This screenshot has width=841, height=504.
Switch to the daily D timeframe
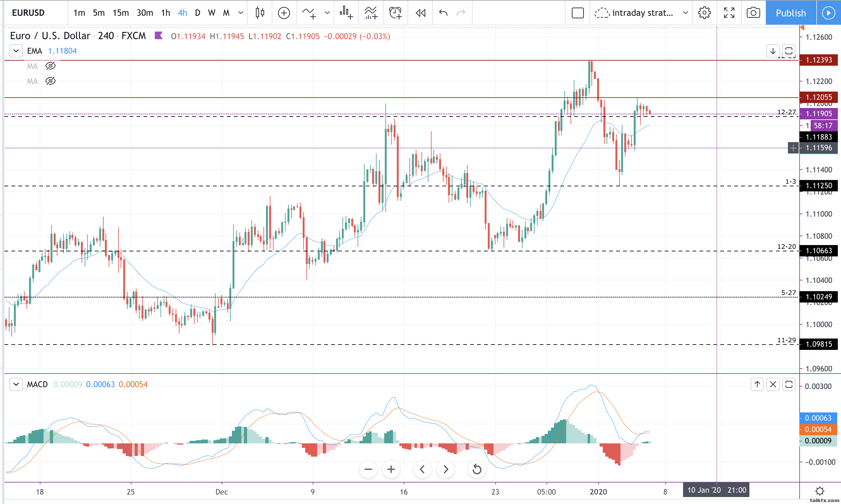pyautogui.click(x=198, y=13)
